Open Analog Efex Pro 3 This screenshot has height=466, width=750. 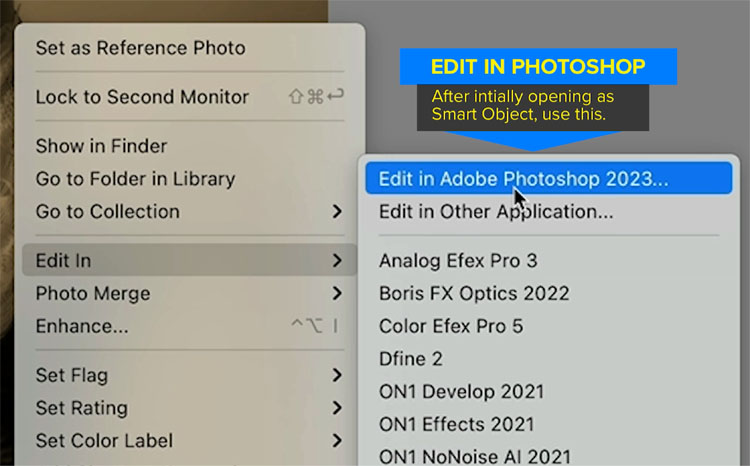coord(549,260)
